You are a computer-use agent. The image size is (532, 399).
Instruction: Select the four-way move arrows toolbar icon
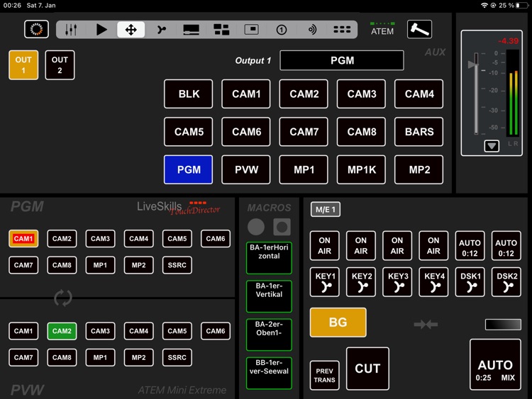pyautogui.click(x=131, y=30)
